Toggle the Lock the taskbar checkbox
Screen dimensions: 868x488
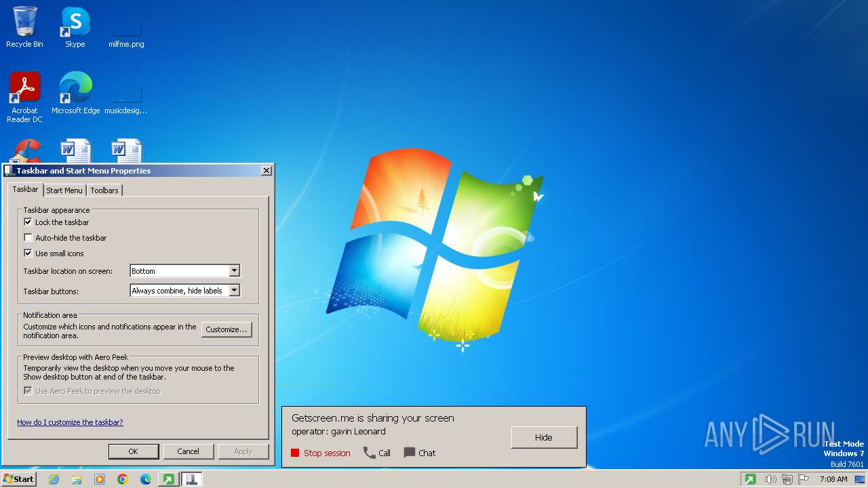point(28,222)
